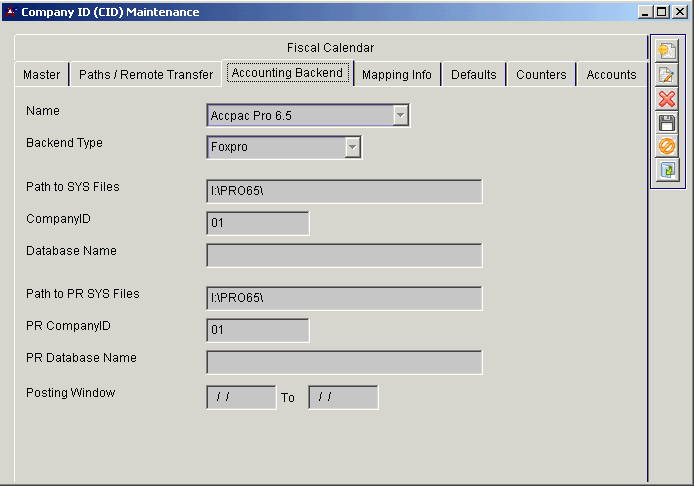
Task: Click the green arrow exit icon
Action: click(x=667, y=170)
